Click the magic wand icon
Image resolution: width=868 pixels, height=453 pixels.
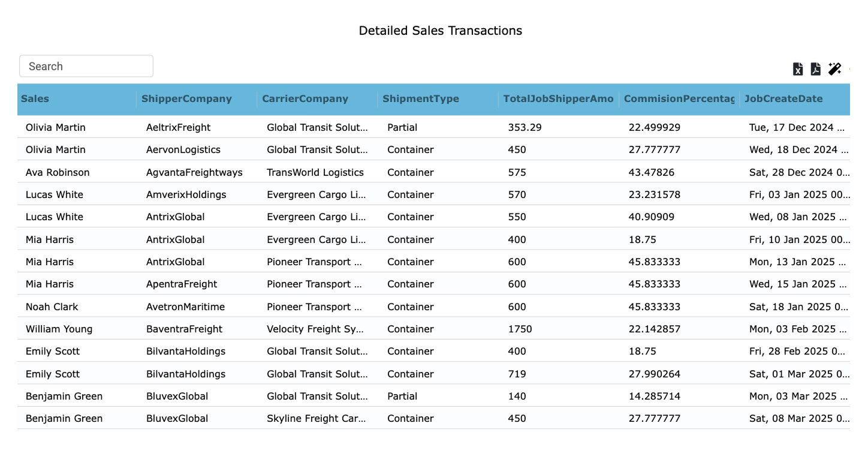pyautogui.click(x=834, y=68)
